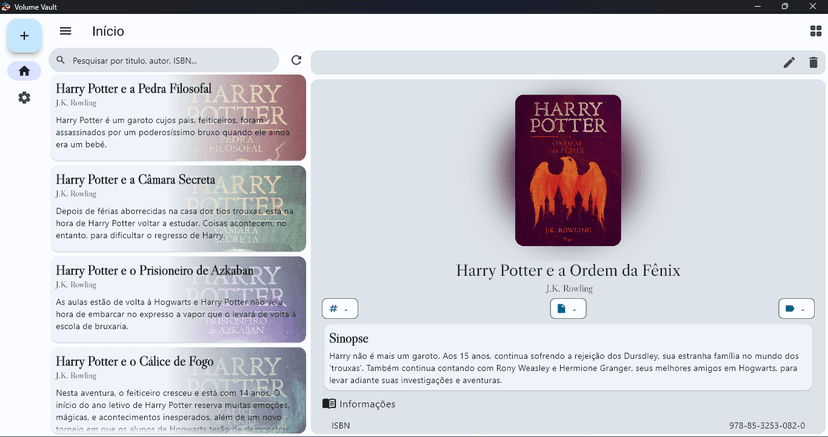Switch to grid view layout
This screenshot has width=828, height=437.
pyautogui.click(x=816, y=32)
